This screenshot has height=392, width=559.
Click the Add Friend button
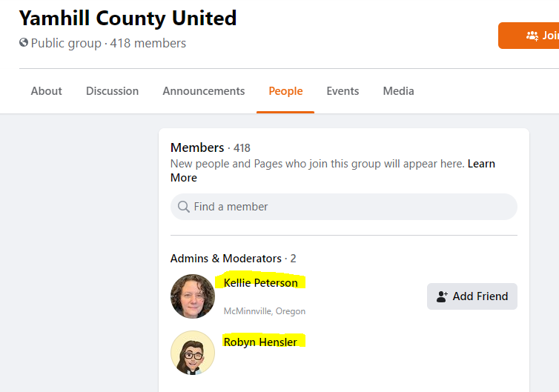[x=472, y=296]
